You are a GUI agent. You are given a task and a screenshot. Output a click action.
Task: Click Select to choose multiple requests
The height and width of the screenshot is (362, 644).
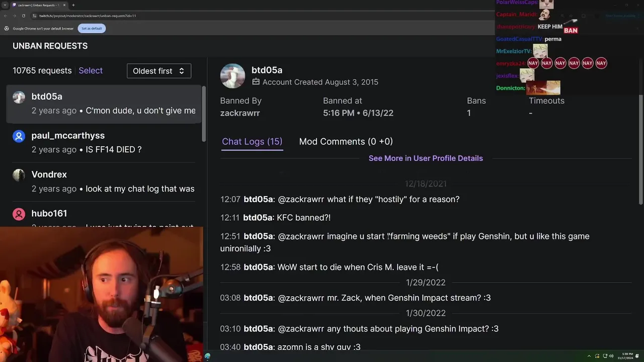(x=91, y=70)
